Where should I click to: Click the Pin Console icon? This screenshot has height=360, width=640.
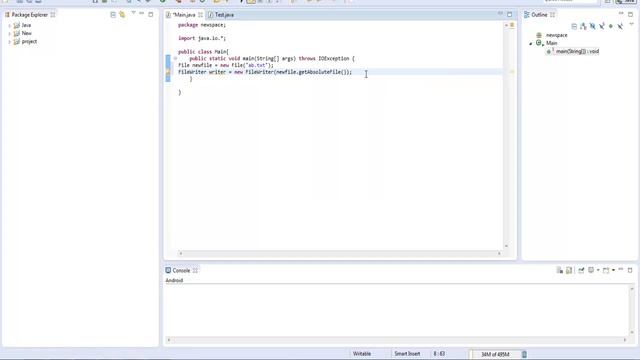[x=581, y=270]
